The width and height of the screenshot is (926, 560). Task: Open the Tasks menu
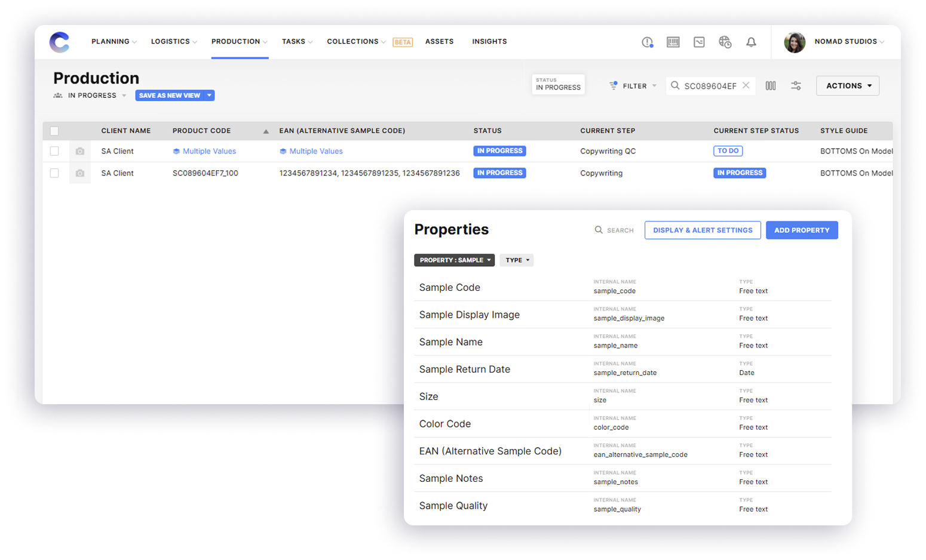297,42
